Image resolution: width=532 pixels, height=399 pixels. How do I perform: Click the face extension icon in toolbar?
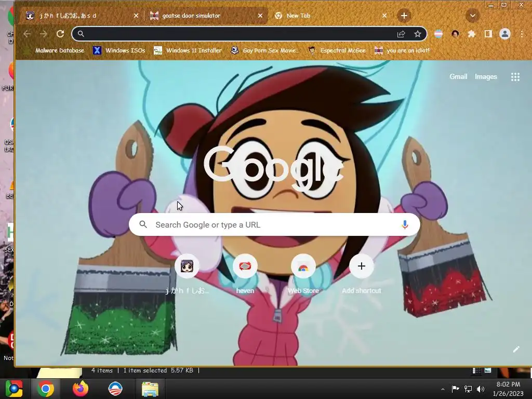pyautogui.click(x=455, y=34)
